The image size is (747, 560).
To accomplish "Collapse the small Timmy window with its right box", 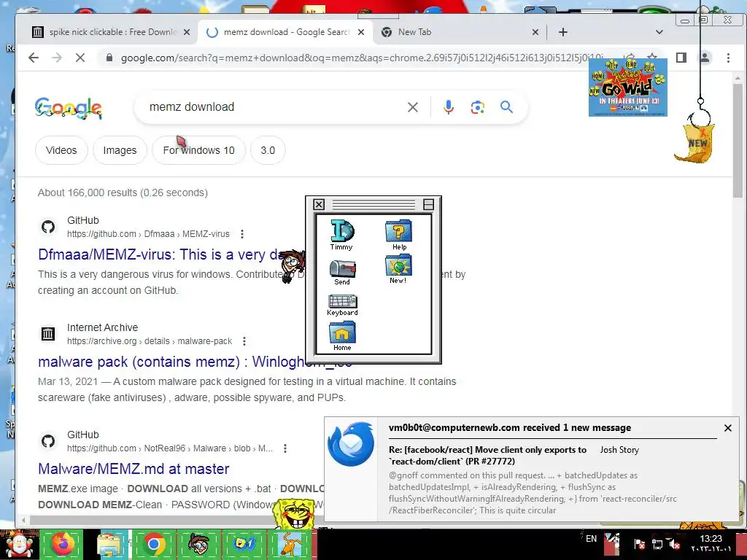I will [x=428, y=205].
